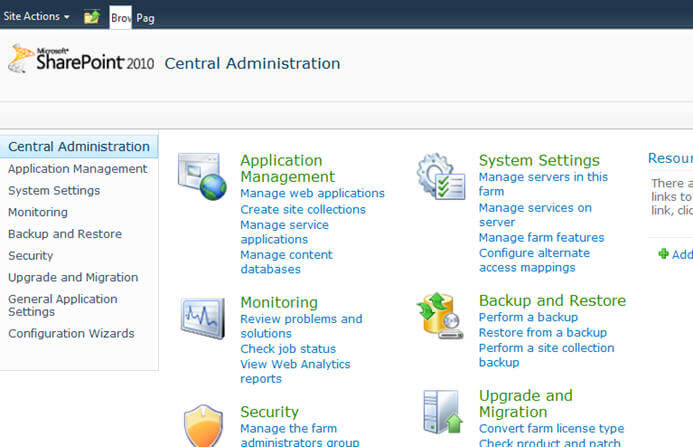Image resolution: width=693 pixels, height=447 pixels.
Task: Open the Upgrade and Migration section heading
Action: point(526,404)
